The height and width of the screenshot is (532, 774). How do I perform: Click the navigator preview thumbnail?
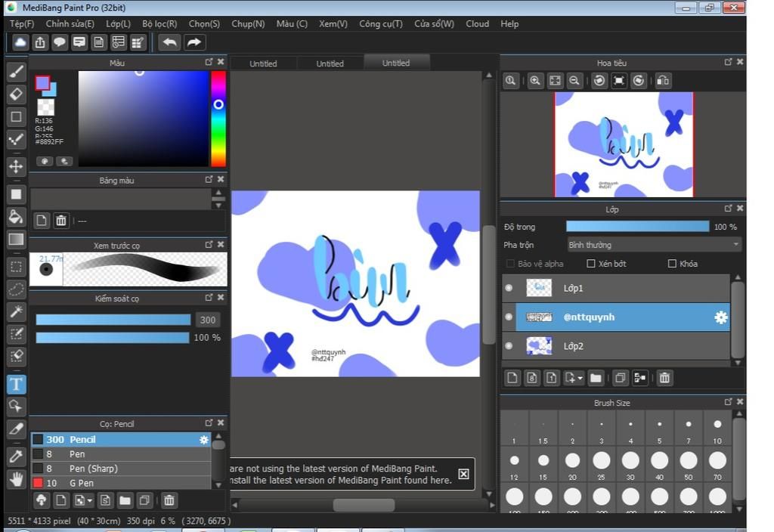(x=624, y=144)
